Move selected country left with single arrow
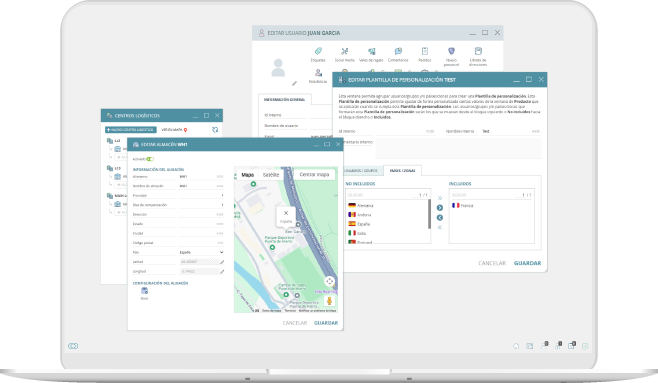658x383 pixels. (x=440, y=217)
